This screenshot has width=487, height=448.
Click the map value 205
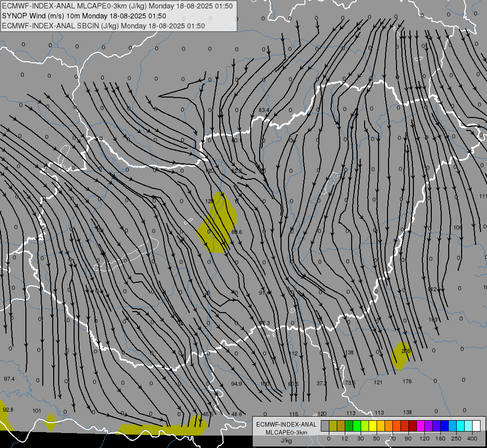coord(406,351)
